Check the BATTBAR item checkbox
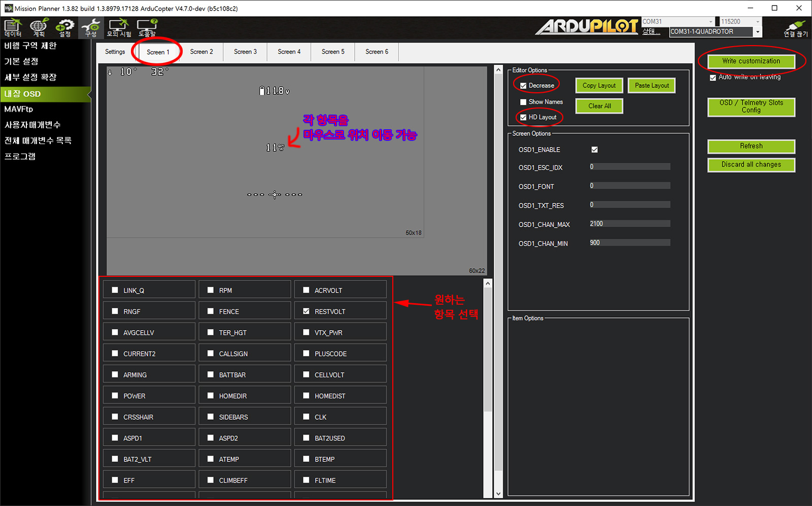 (211, 375)
